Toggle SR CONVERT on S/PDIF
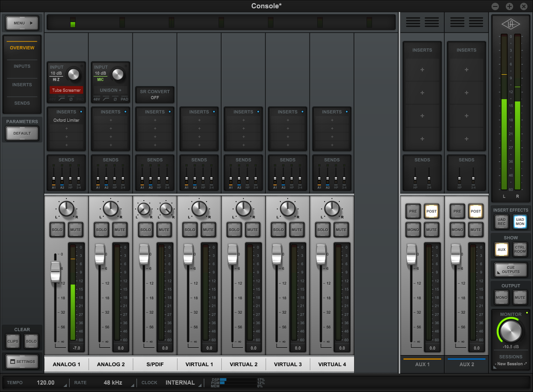Screen dimensions: 533x392 coord(154,95)
